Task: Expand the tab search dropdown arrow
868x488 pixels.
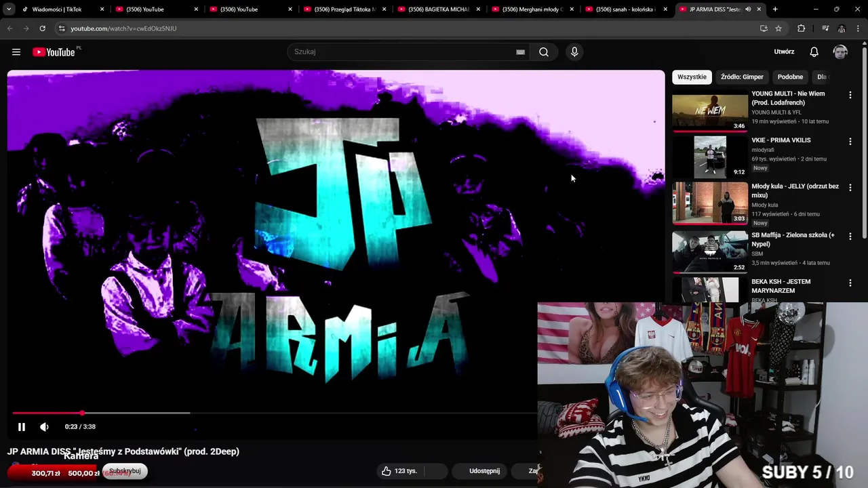Action: point(9,9)
